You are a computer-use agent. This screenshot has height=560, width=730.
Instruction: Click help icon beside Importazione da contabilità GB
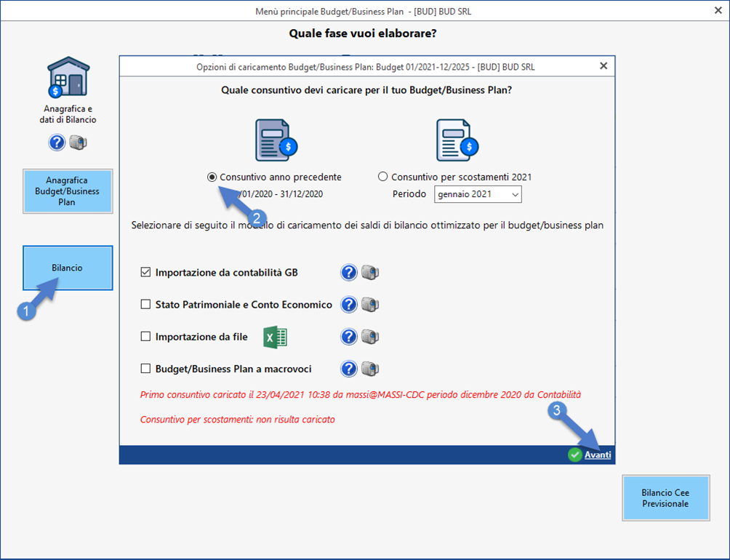[x=349, y=273]
